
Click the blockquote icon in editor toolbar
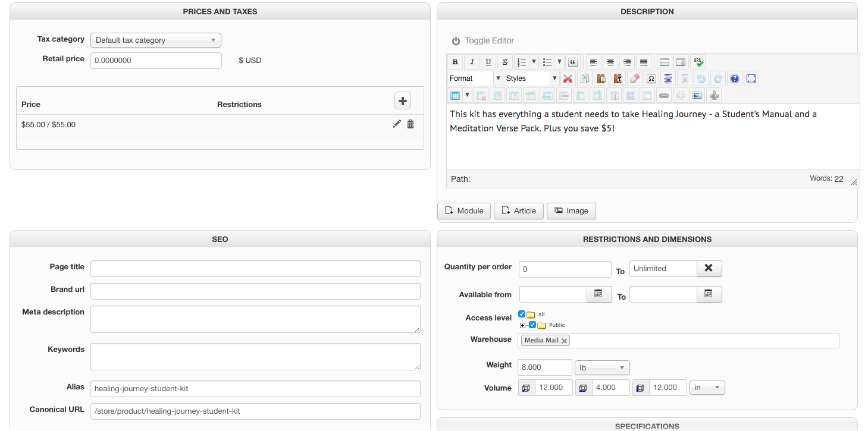pos(572,62)
